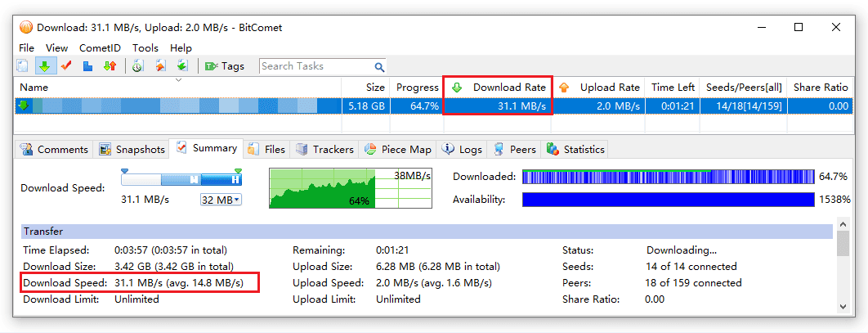Open the 32 MB speed limit dropdown
This screenshot has height=333, width=868.
[x=221, y=200]
